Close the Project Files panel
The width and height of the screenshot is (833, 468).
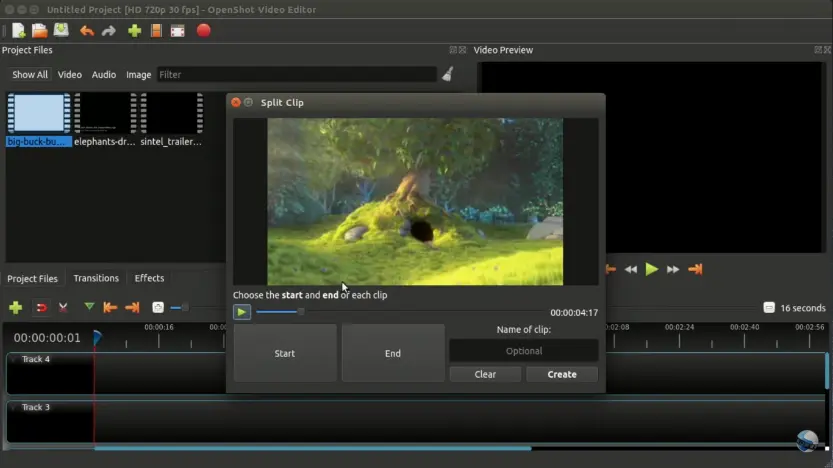pos(462,50)
